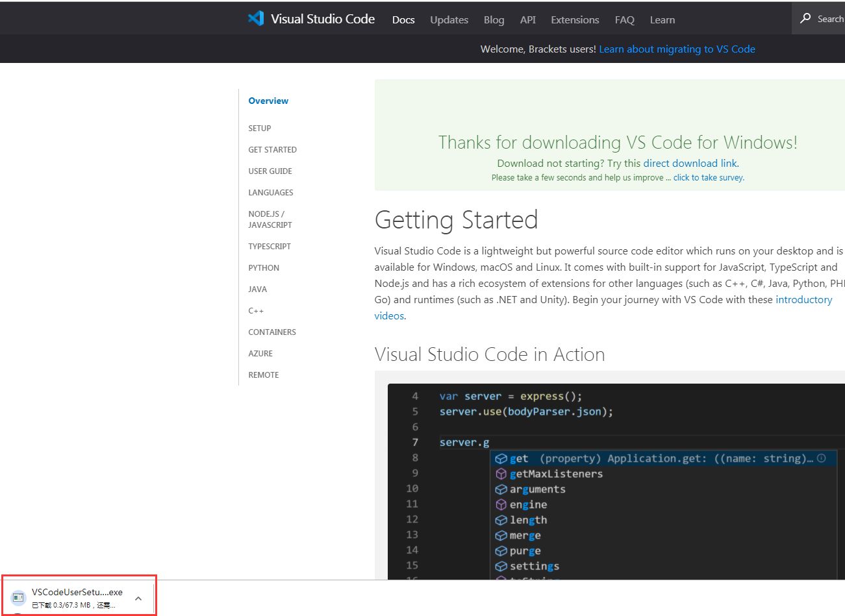Click 'Visual Studio Code in Action' heading
This screenshot has height=616, width=845.
click(x=490, y=354)
